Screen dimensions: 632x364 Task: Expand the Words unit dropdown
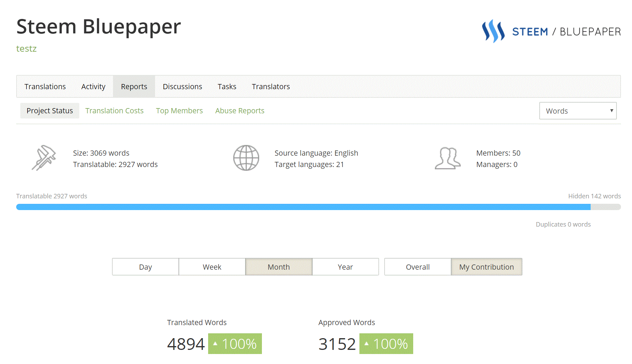coord(578,111)
